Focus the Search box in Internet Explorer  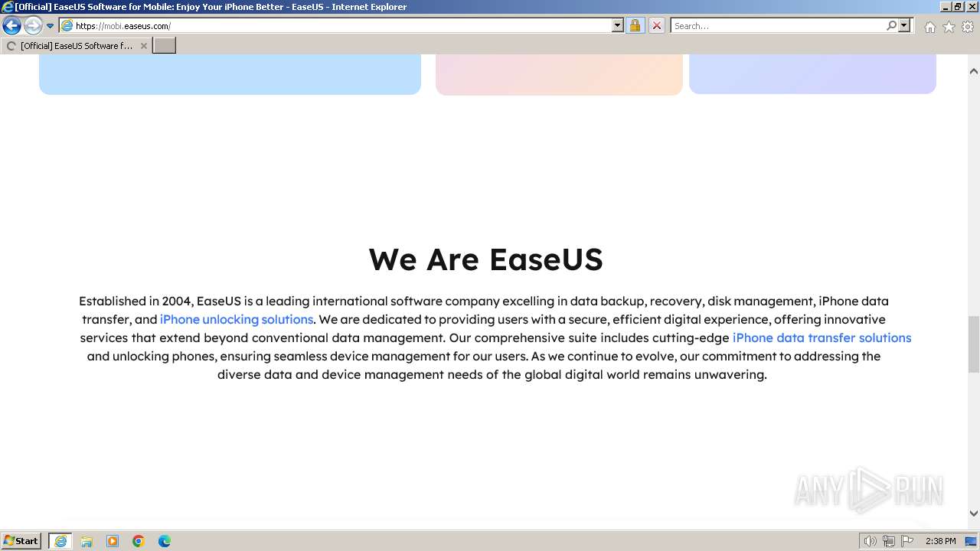[x=778, y=26]
